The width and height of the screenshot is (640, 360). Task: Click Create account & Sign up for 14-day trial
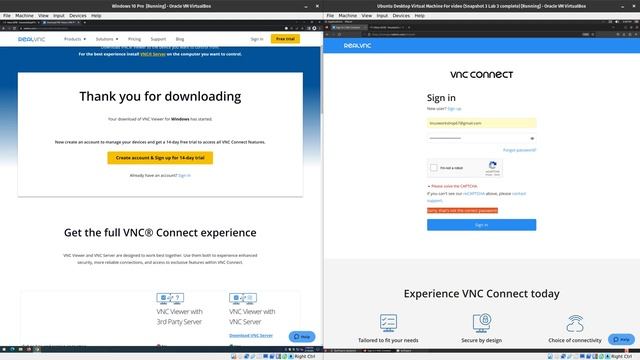pyautogui.click(x=160, y=158)
